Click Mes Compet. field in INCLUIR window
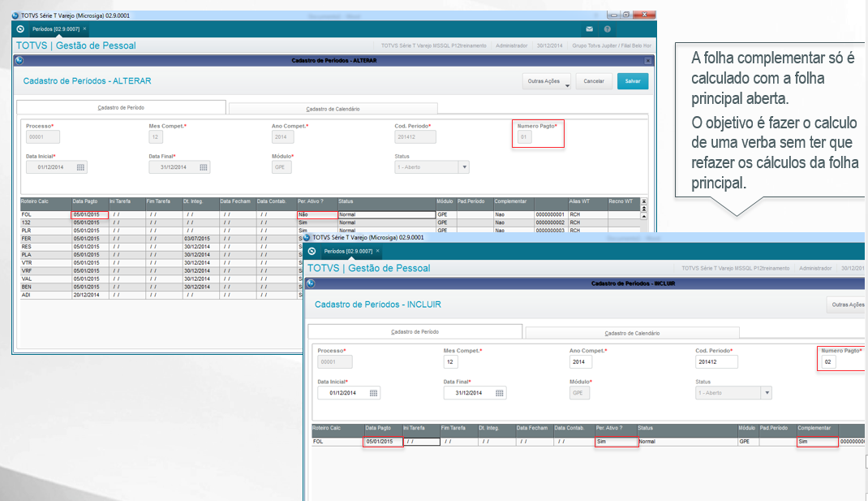This screenshot has width=868, height=501. [x=450, y=362]
